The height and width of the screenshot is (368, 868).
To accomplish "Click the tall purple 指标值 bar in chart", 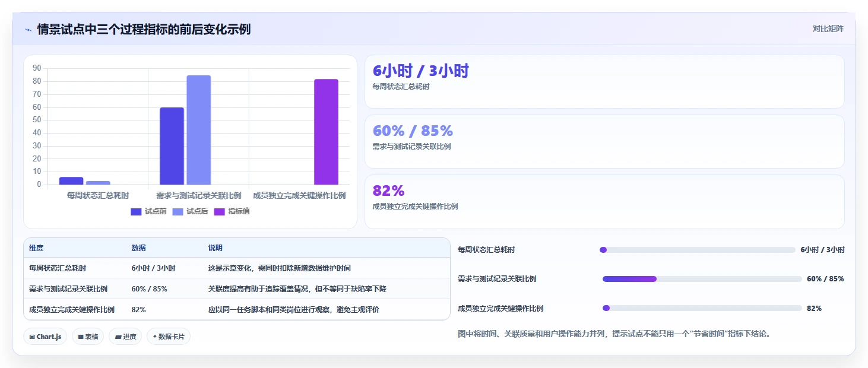I will (326, 132).
